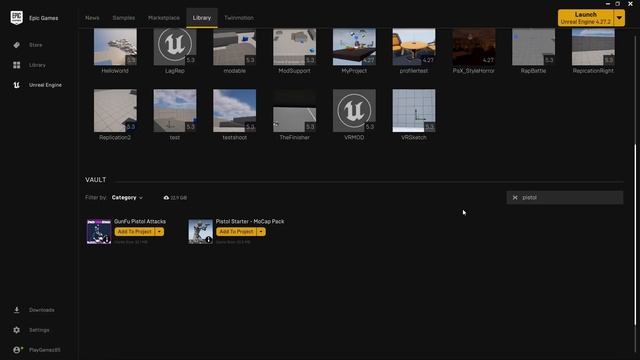Go to Downloads in the sidebar

(x=42, y=310)
